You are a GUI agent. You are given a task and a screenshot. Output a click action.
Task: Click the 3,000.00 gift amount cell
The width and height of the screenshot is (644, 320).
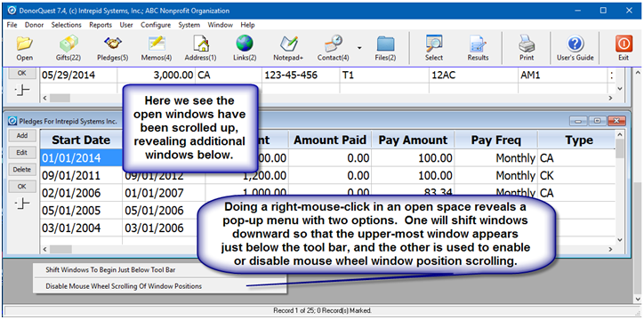tap(156, 76)
